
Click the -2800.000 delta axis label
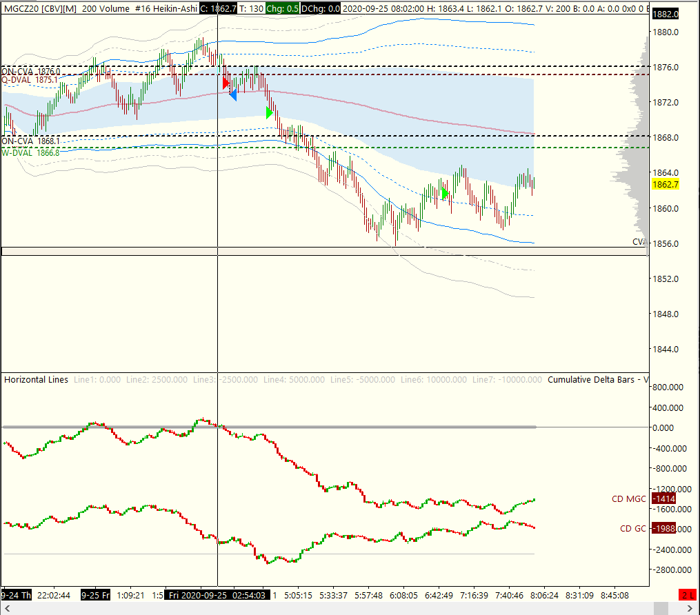[x=671, y=570]
